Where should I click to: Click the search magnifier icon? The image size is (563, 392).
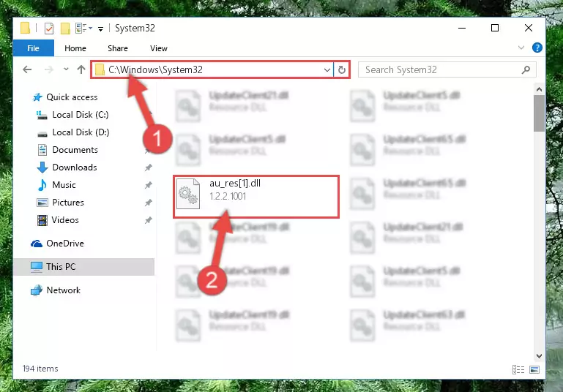click(526, 69)
